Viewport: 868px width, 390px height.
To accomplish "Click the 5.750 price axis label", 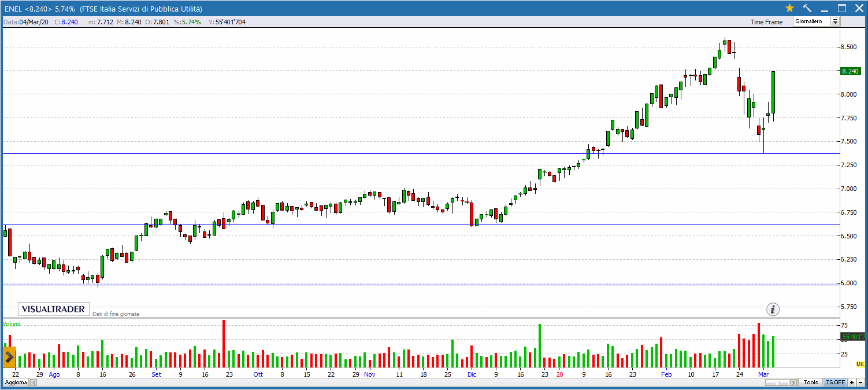I will click(x=850, y=307).
